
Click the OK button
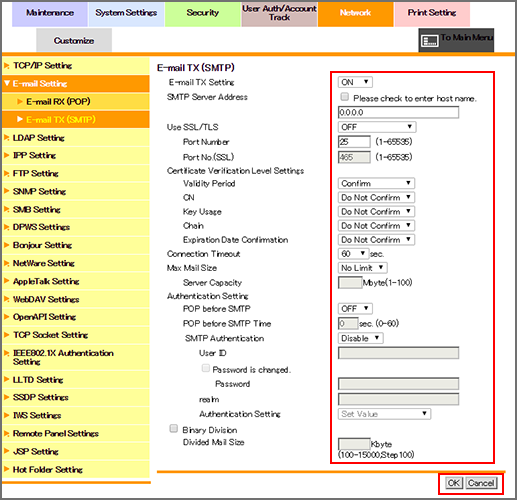454,483
